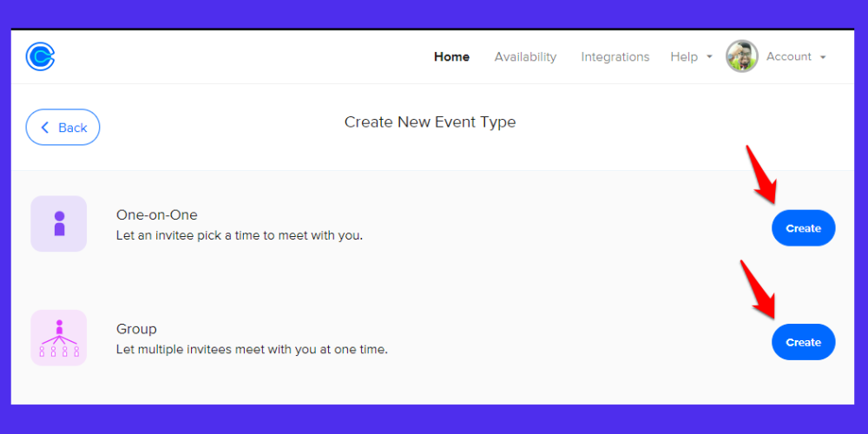Select the One-on-One person icon

point(59,224)
